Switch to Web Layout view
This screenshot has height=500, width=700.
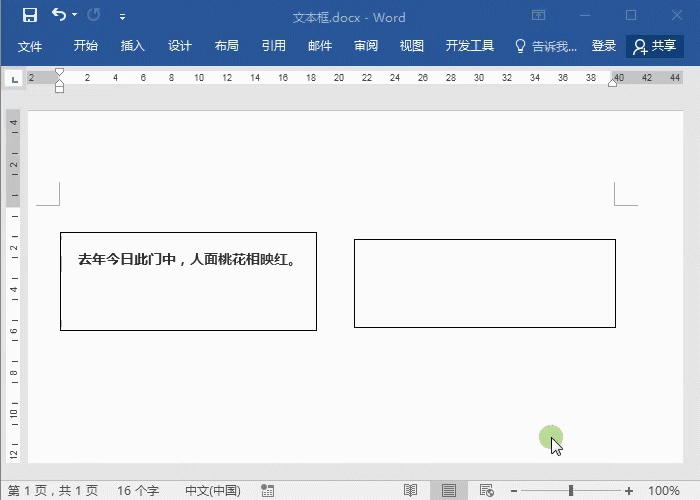pos(487,490)
